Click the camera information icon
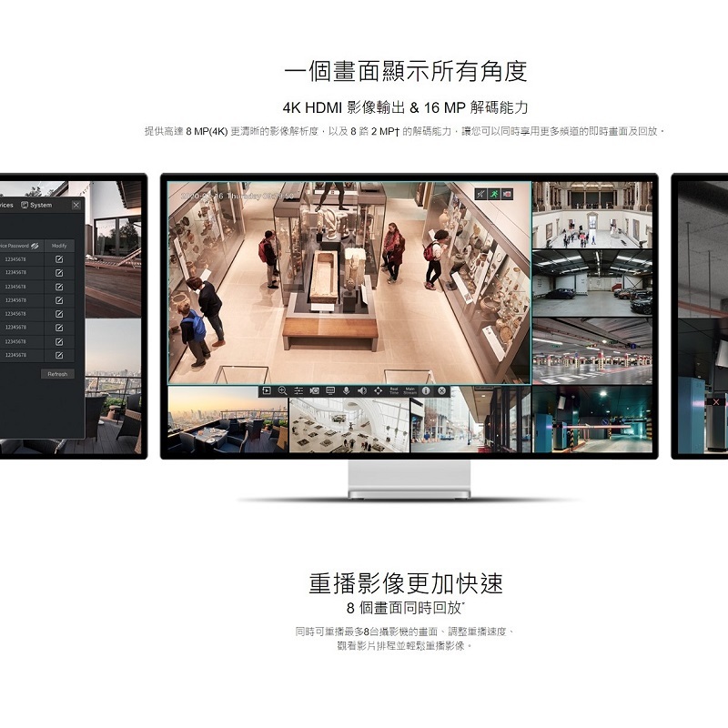The height and width of the screenshot is (728, 728). coord(426,390)
